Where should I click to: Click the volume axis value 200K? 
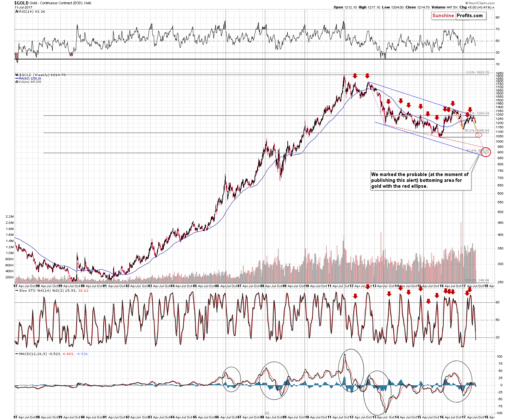point(10,277)
